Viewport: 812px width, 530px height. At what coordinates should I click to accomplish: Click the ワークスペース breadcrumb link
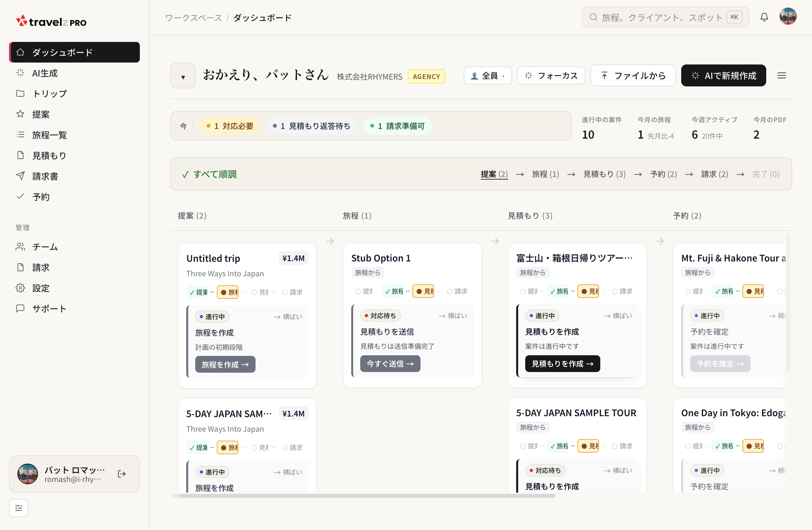tap(193, 18)
